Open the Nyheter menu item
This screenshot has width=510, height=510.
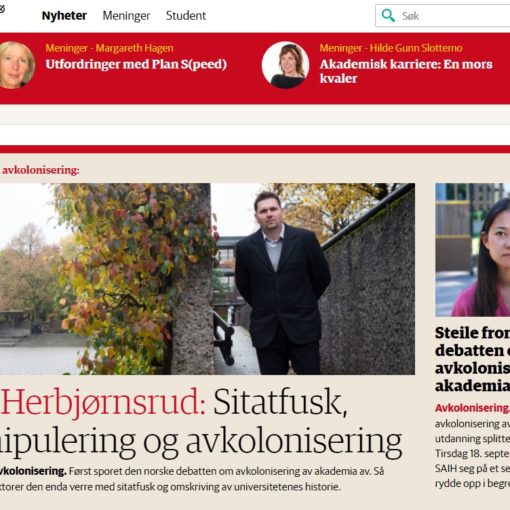(x=64, y=15)
